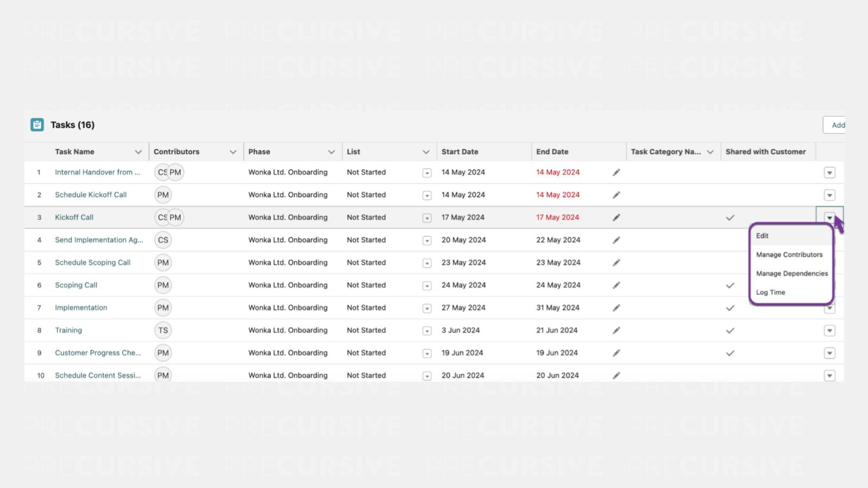Image resolution: width=868 pixels, height=488 pixels.
Task: Click CS avatar on Send Implementation row
Action: tap(163, 240)
